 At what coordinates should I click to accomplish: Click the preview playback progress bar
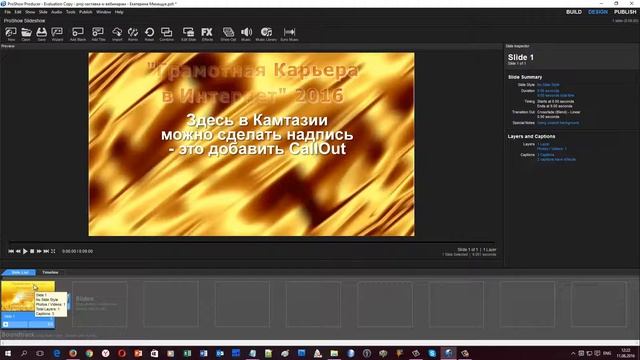click(252, 242)
